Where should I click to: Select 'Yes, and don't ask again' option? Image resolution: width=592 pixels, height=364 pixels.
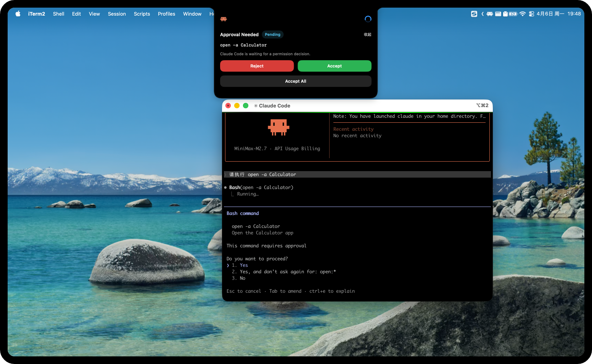(284, 272)
